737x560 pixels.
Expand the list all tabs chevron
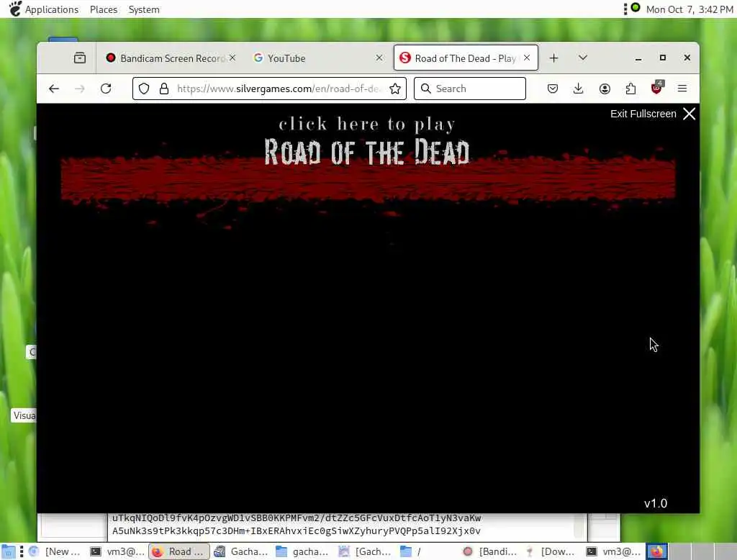click(x=583, y=58)
